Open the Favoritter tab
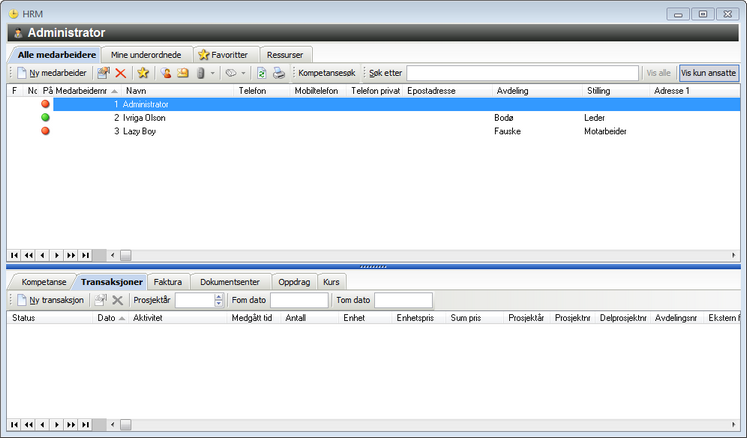This screenshot has width=747, height=438. [224, 55]
